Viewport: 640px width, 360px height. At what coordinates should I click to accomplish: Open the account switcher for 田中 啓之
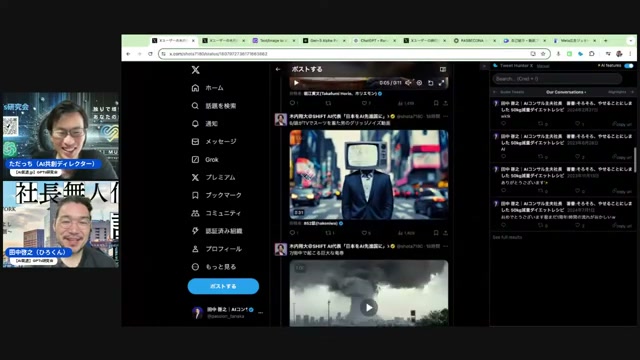[227, 313]
